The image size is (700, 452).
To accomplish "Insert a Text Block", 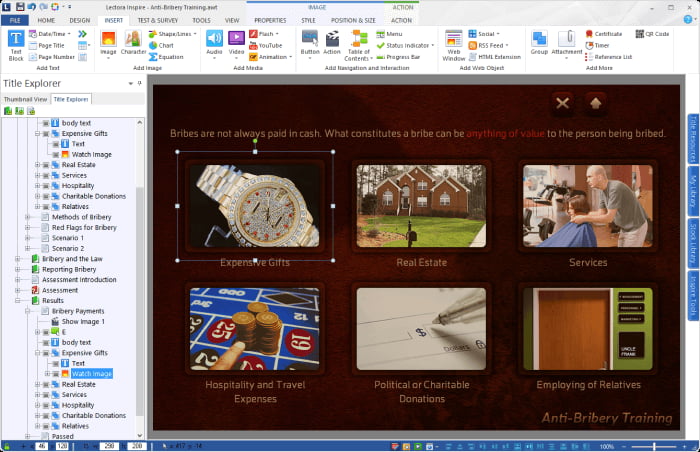I will (x=16, y=45).
